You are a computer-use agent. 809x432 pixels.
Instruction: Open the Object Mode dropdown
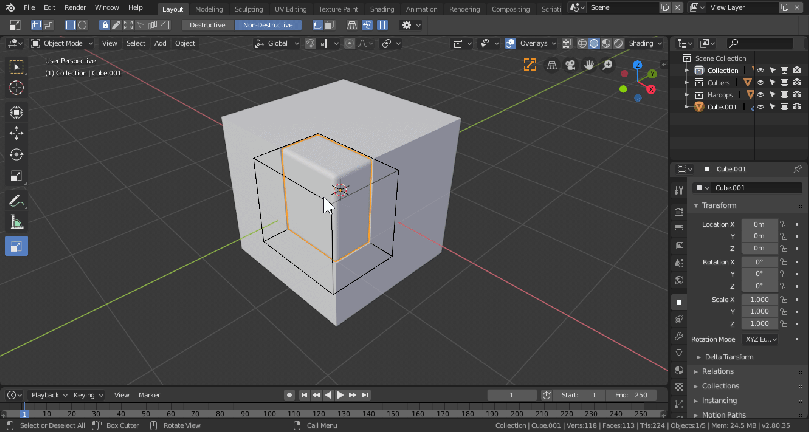[62, 44]
